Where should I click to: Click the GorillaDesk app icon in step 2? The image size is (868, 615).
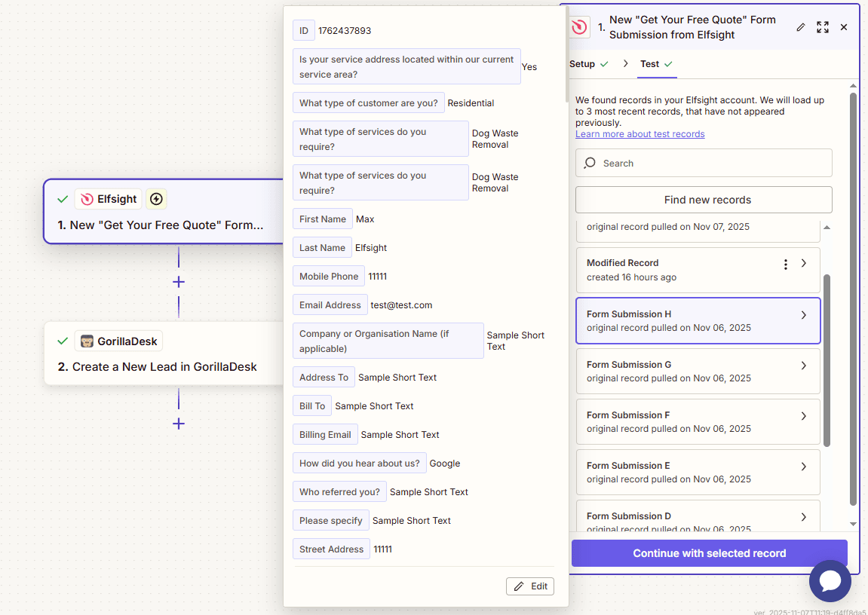(x=87, y=341)
